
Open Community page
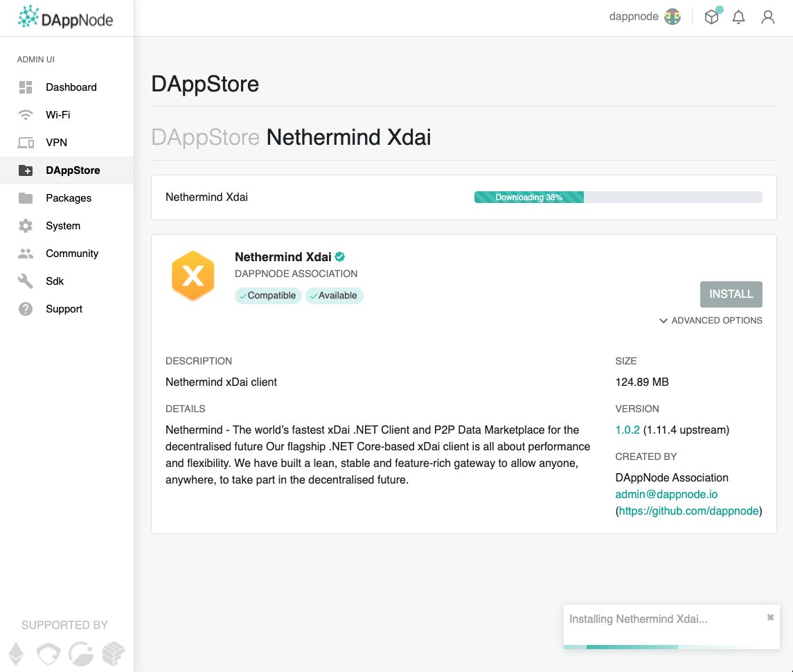click(x=66, y=254)
